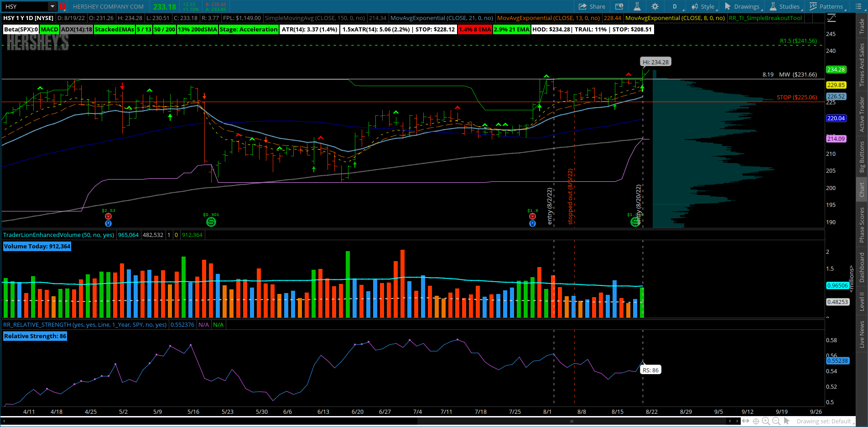868x427 pixels.
Task: Click the RR_RELATIVE_STRENGTH study label
Action: (x=85, y=324)
